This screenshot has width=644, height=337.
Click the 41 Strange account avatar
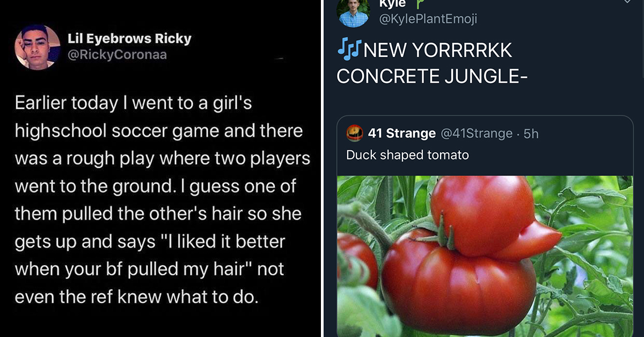355,133
